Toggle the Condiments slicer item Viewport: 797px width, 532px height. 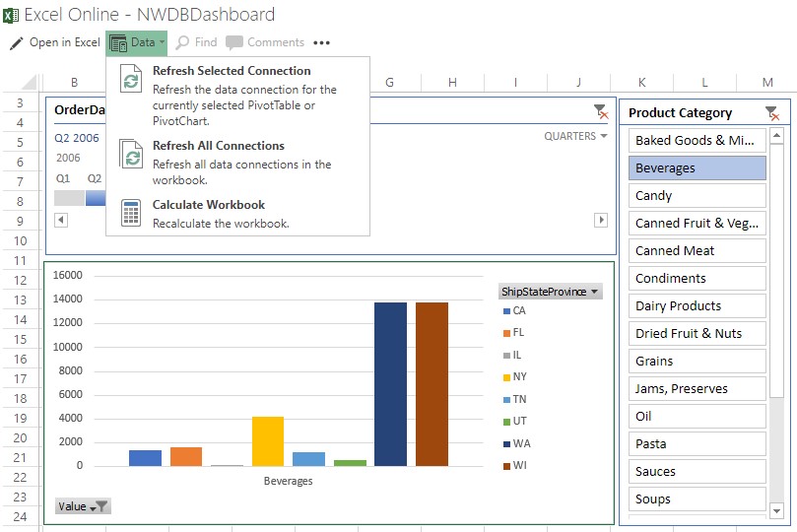(x=697, y=278)
